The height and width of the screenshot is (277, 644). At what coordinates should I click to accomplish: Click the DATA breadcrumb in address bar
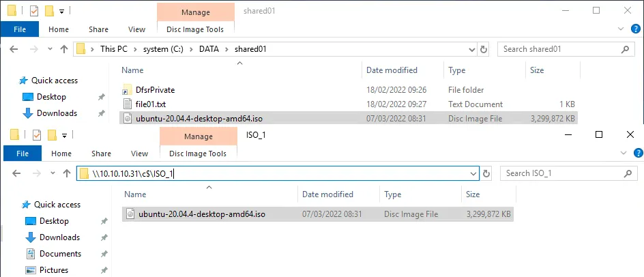[209, 49]
